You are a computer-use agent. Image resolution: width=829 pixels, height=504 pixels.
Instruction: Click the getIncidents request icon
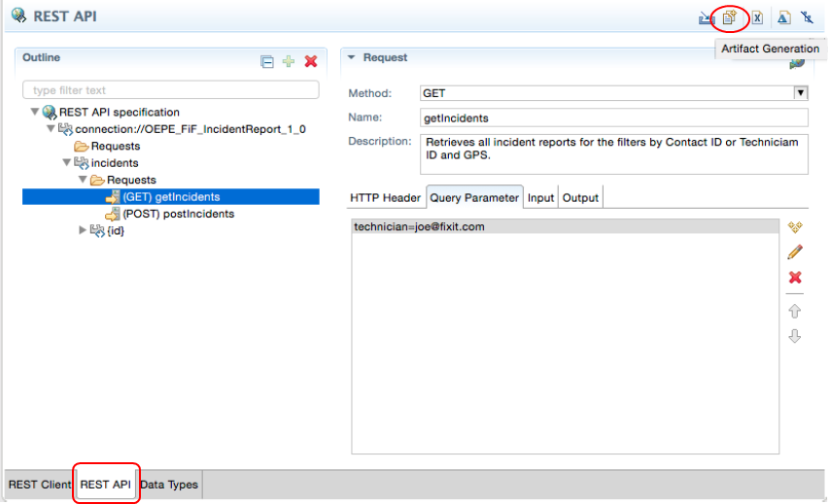pyautogui.click(x=113, y=197)
